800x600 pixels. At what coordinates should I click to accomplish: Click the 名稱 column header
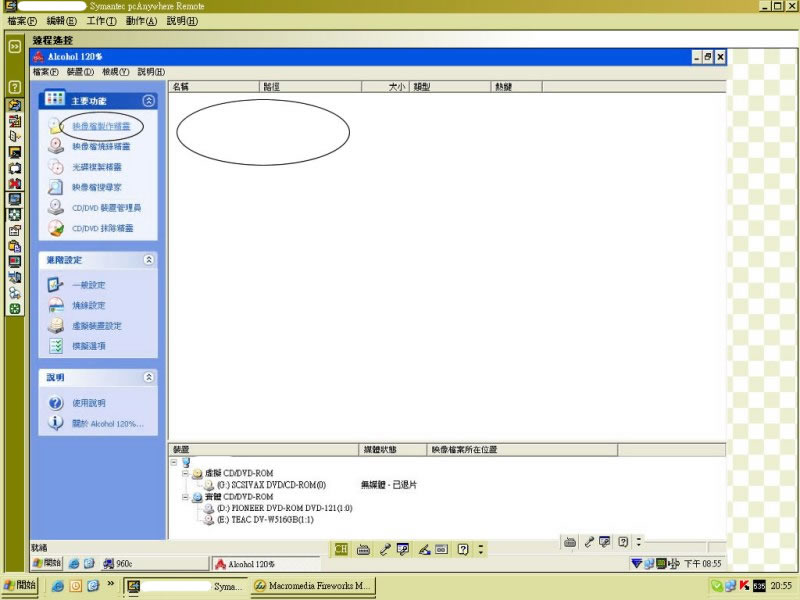(x=214, y=87)
